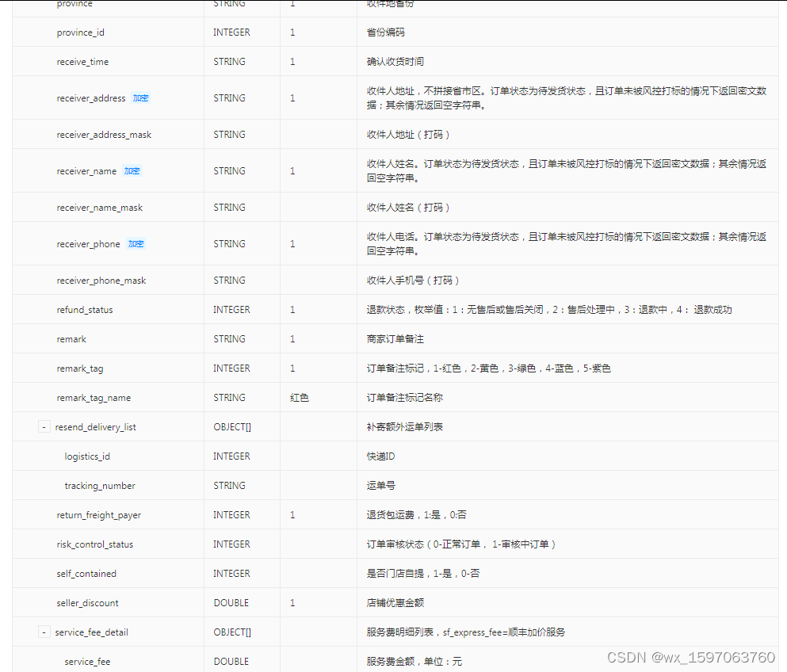Select the refund_status field name
The height and width of the screenshot is (672, 787).
pos(85,310)
